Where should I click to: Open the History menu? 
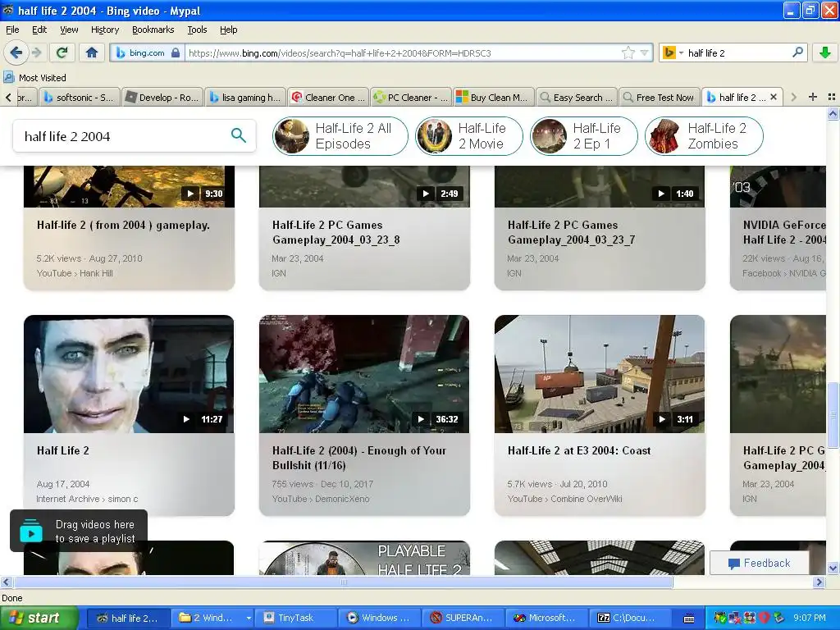pyautogui.click(x=104, y=30)
